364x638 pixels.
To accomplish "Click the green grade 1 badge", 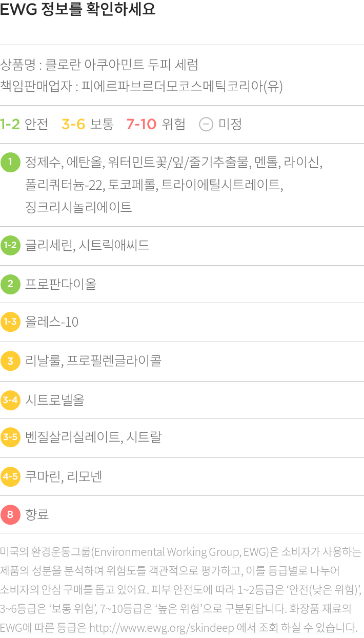I will point(10,162).
